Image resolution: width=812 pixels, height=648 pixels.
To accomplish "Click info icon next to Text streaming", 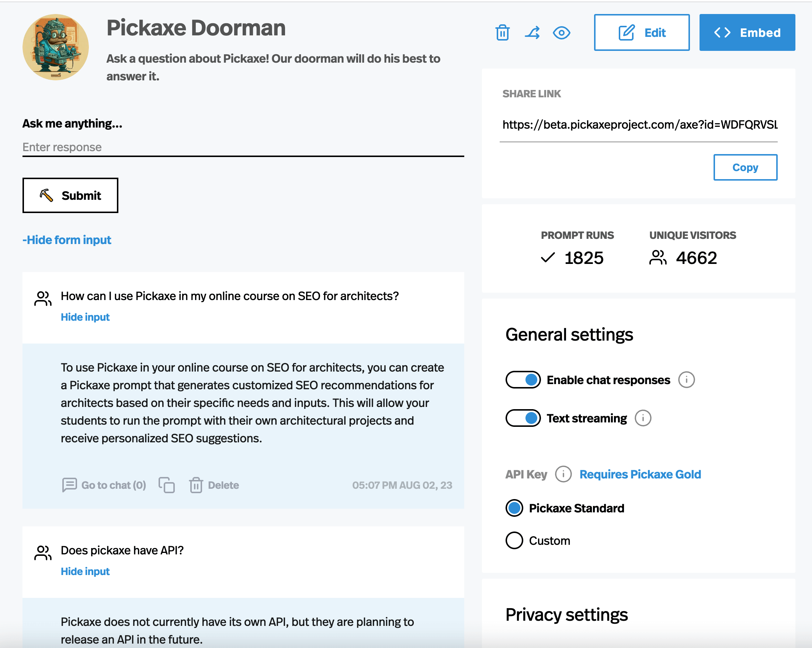I will [643, 418].
